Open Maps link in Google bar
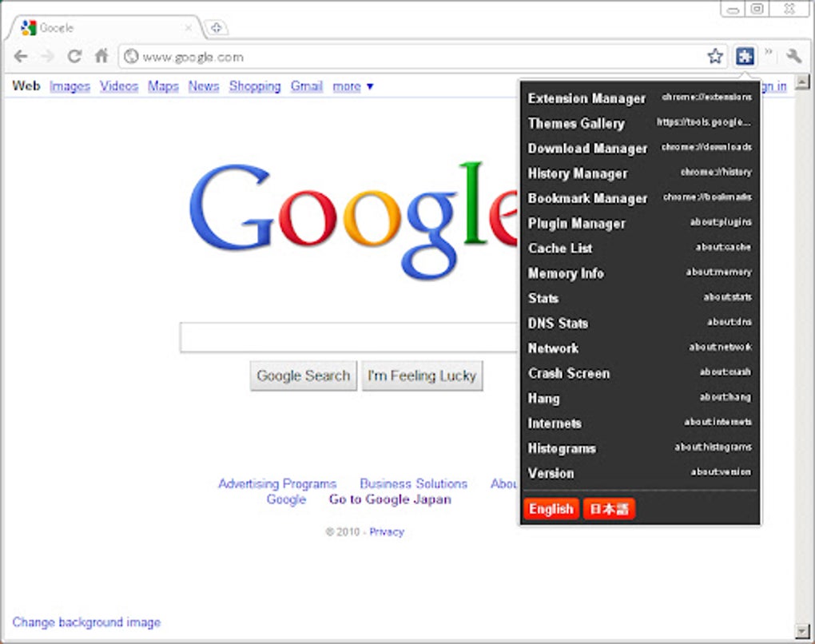Image resolution: width=815 pixels, height=644 pixels. pyautogui.click(x=163, y=85)
